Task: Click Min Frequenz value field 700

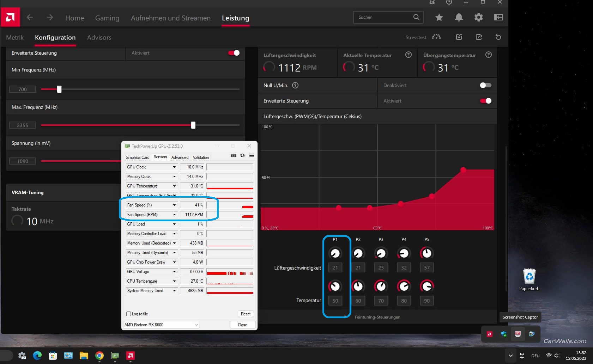Action: [x=23, y=89]
